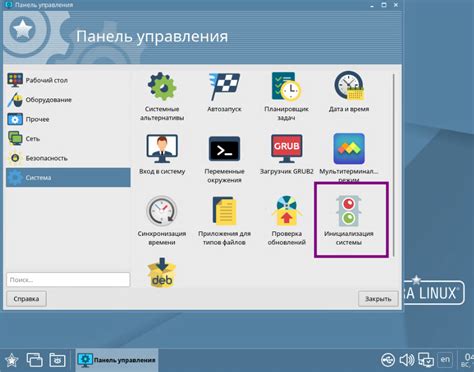
Task: Click the control panel star logo
Action: pos(23,29)
